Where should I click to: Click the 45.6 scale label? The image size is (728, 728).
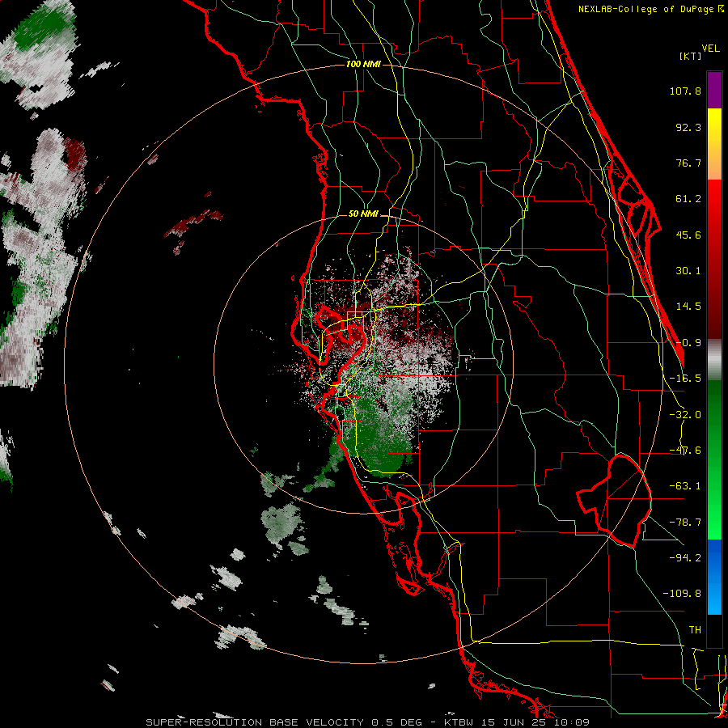[688, 235]
